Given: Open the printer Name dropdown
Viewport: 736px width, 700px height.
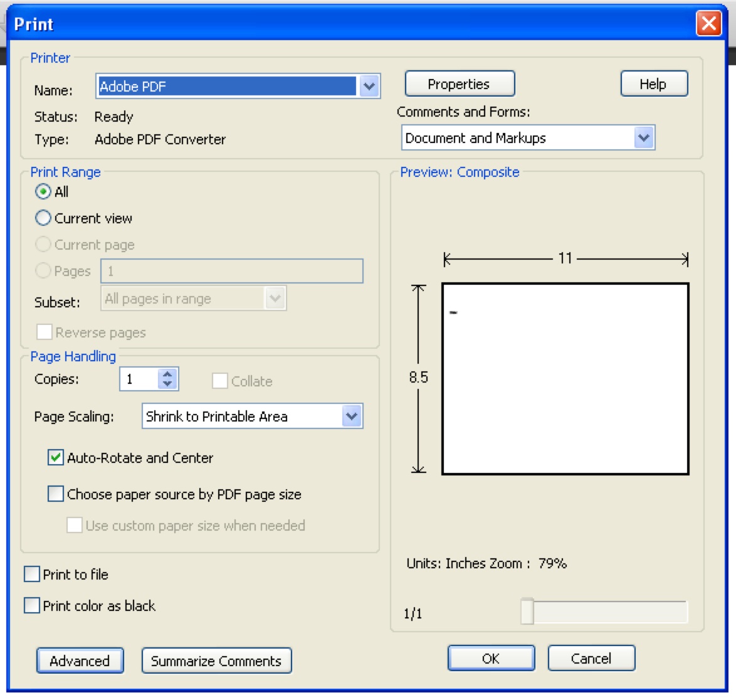Looking at the screenshot, I should pyautogui.click(x=369, y=87).
